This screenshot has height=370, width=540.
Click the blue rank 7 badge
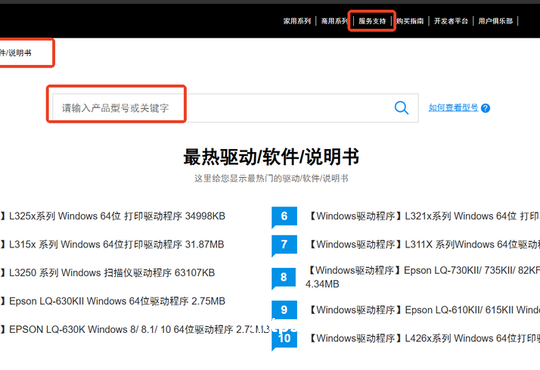(284, 245)
